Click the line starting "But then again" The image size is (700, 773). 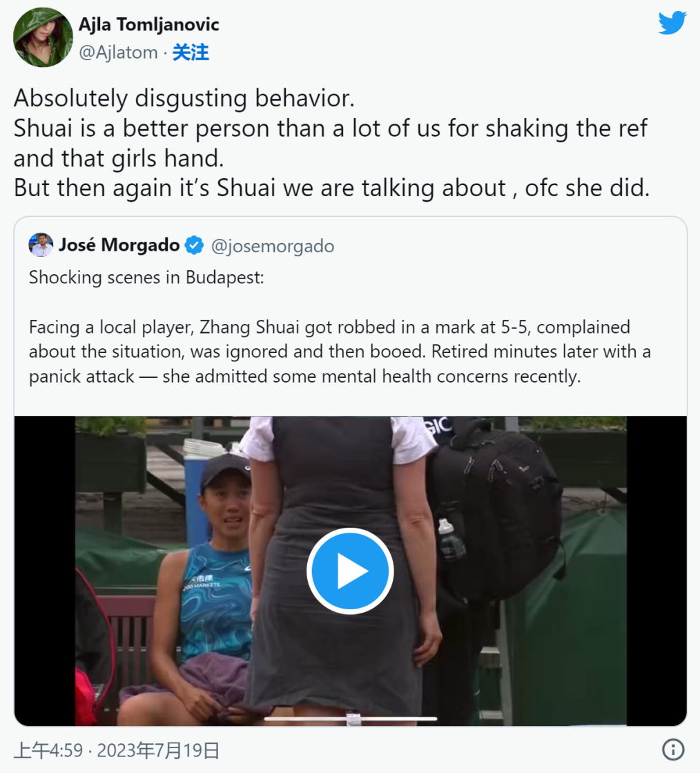coord(331,188)
